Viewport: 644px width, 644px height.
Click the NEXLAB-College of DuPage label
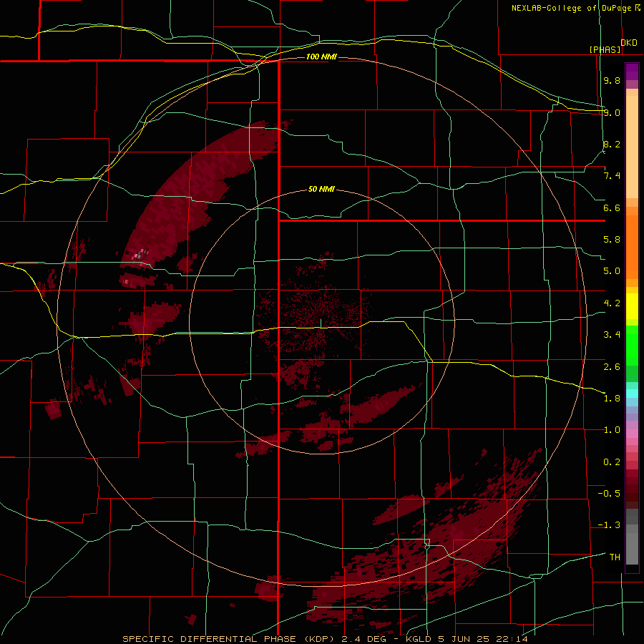tap(571, 8)
